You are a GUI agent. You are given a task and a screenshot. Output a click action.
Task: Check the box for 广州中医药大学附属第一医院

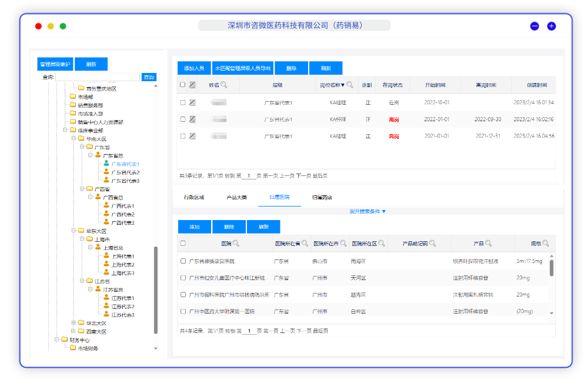183,311
